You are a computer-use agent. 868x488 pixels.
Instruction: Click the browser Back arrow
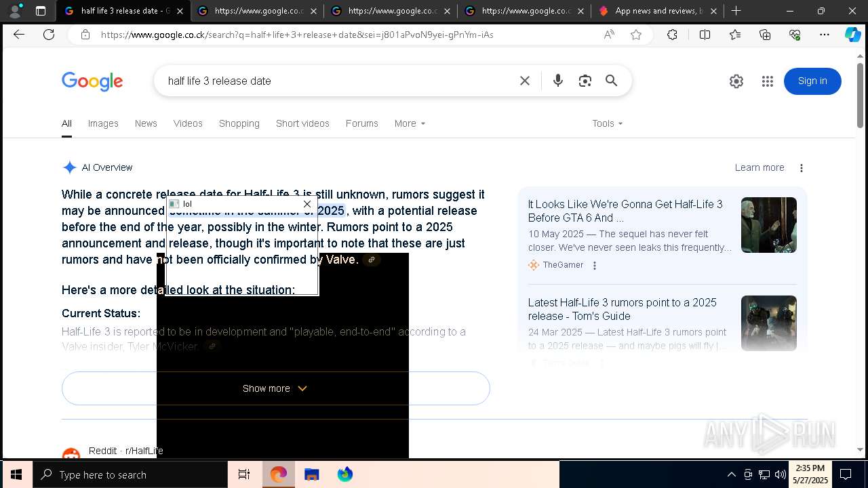tap(19, 35)
